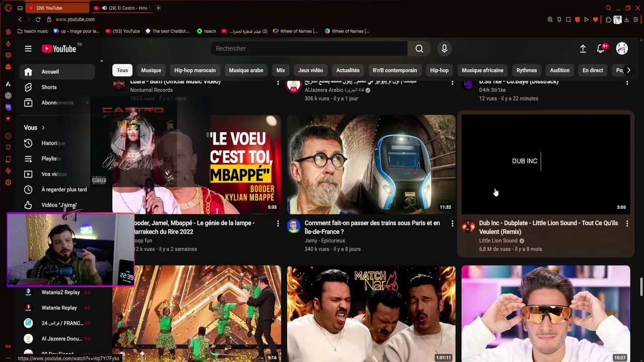
Task: Open the ad blocker shield icon
Action: click(577, 20)
